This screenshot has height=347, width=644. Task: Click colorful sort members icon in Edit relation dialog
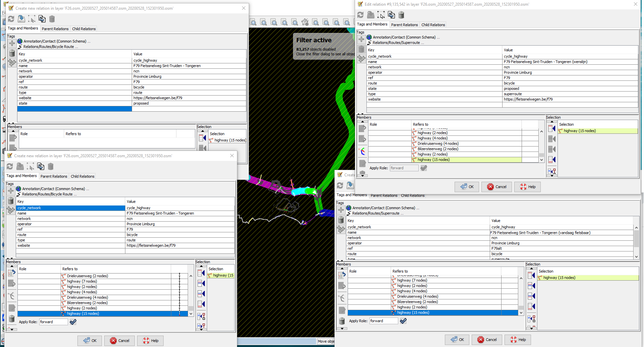(x=362, y=152)
